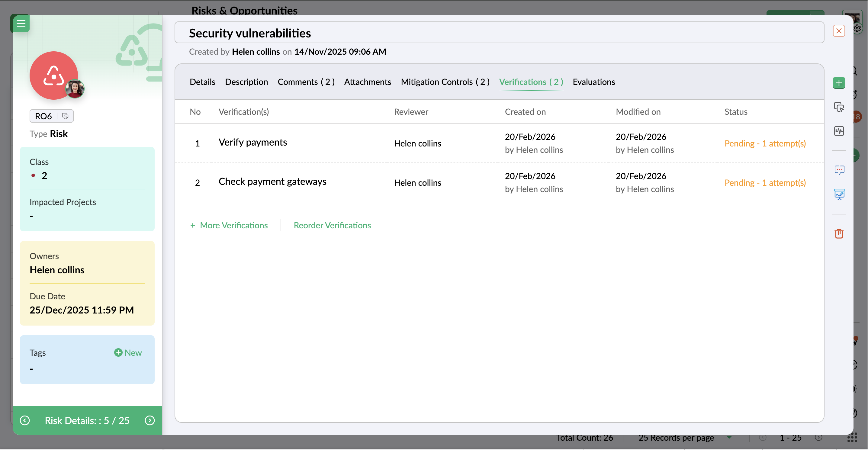Close the Security vulnerabilities panel

839,31
